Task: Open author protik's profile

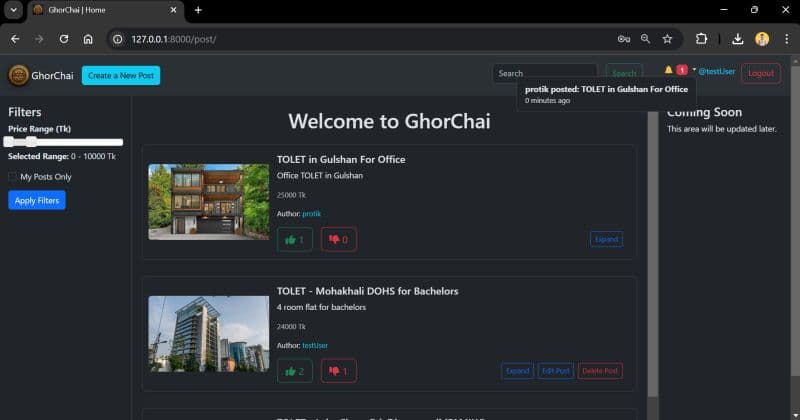Action: point(311,214)
